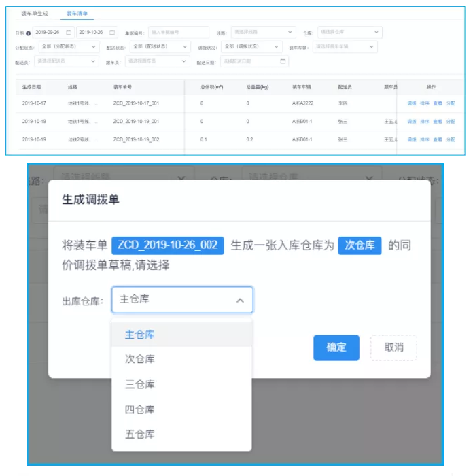The height and width of the screenshot is (476, 473).
Task: Open the 仓库 filter dropdown
Action: pyautogui.click(x=349, y=32)
